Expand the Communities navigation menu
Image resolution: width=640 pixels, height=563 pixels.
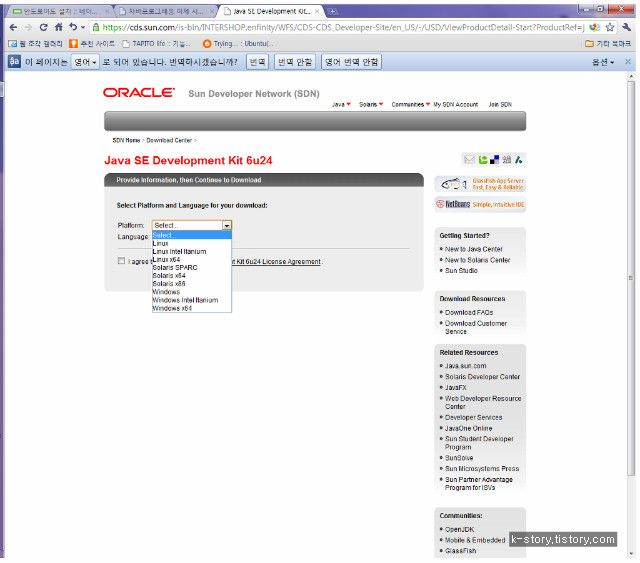pos(411,105)
